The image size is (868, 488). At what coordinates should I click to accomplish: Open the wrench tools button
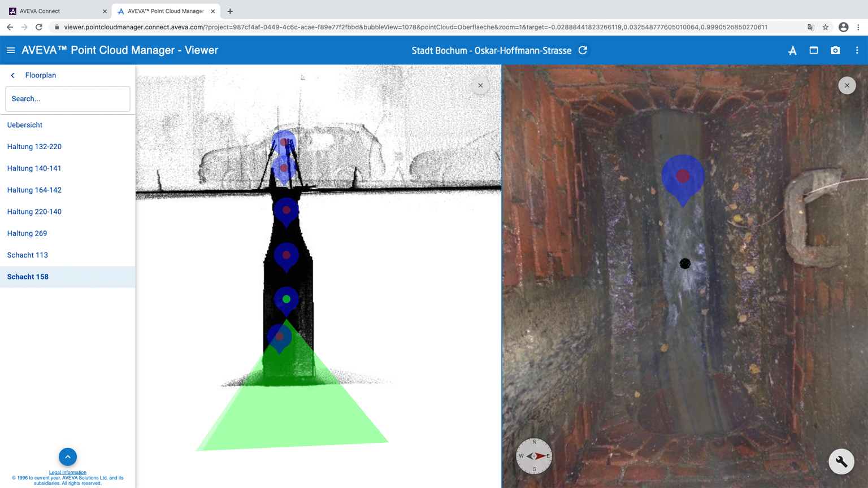point(841,461)
